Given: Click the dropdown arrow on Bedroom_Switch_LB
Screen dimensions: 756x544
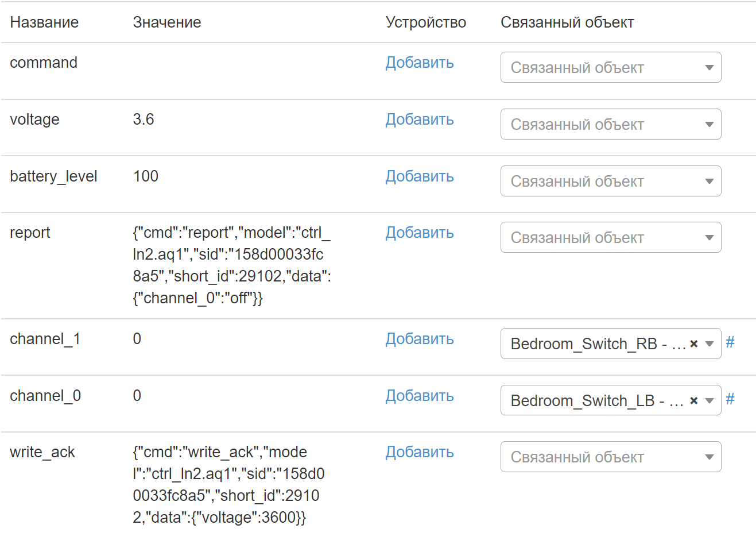Looking at the screenshot, I should coord(710,401).
